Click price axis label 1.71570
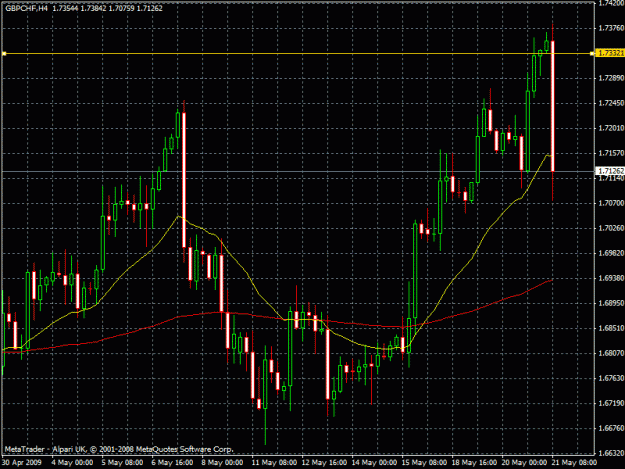This screenshot has width=625, height=469. click(x=611, y=153)
